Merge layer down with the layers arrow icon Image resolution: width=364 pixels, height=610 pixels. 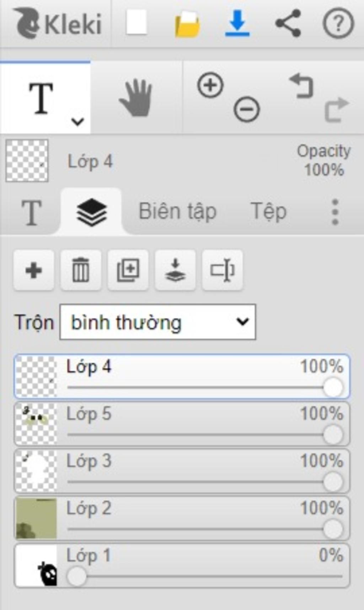tap(175, 270)
